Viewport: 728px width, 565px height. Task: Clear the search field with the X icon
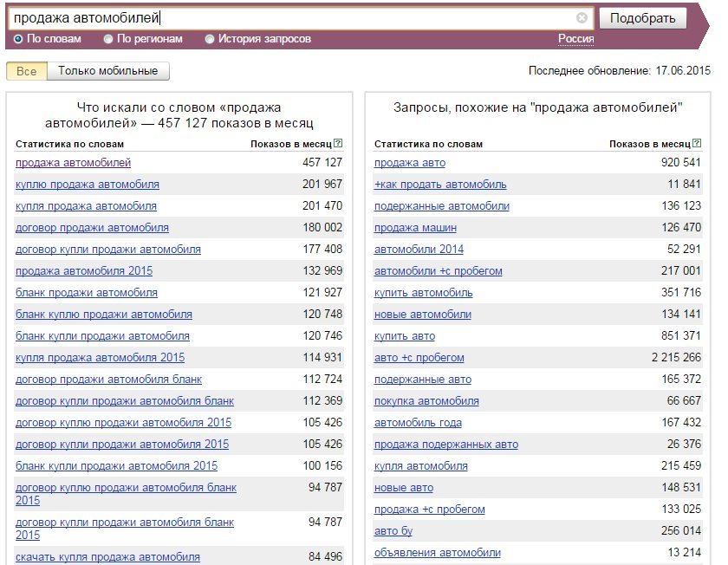(x=582, y=17)
